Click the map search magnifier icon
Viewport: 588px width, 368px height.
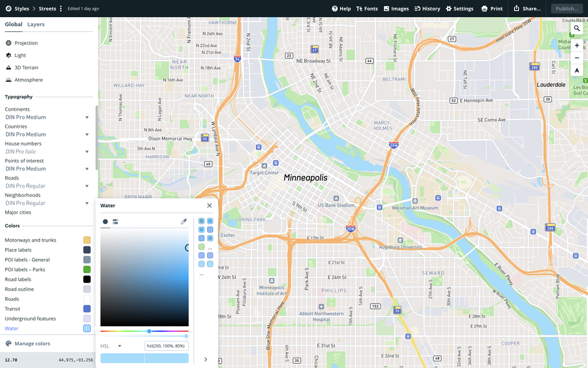point(577,28)
